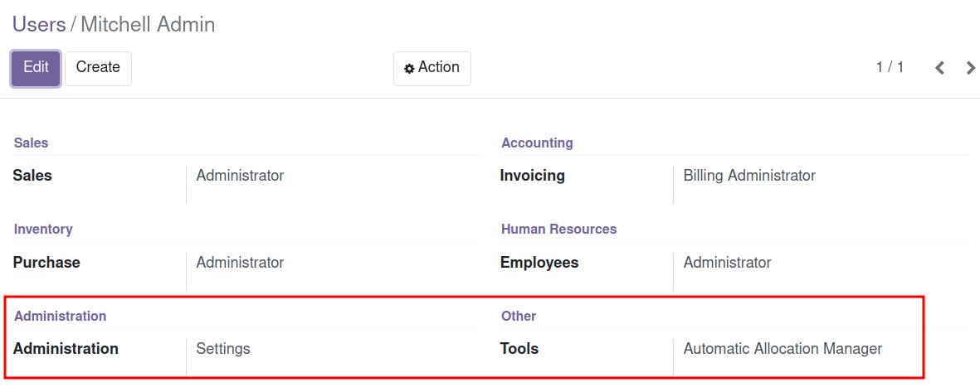Click the Inventory section header

pos(43,229)
